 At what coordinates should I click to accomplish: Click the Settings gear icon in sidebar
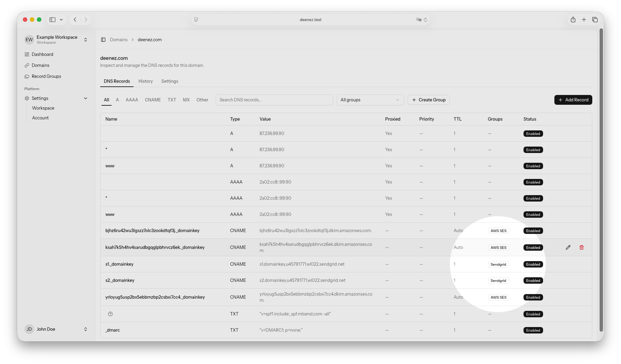(27, 98)
